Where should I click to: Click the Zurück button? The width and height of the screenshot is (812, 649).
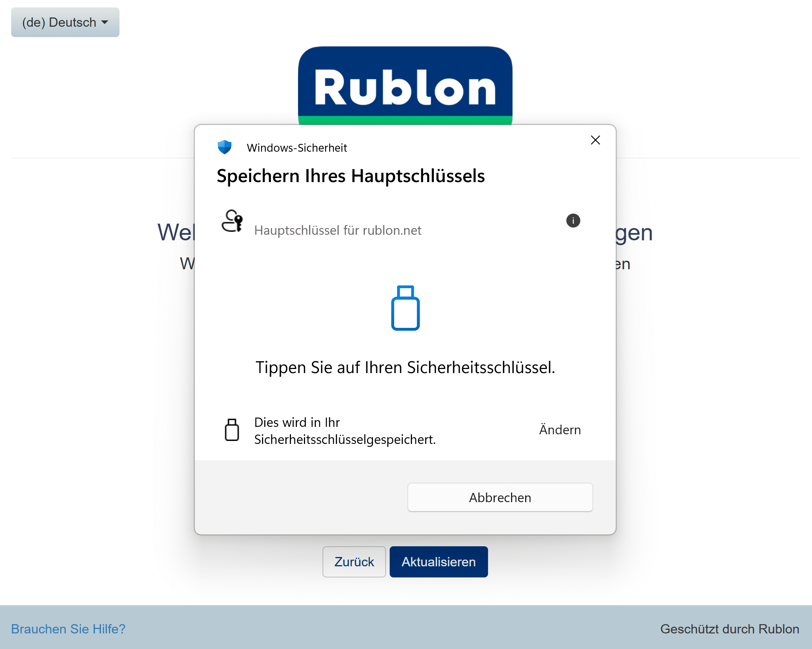354,562
